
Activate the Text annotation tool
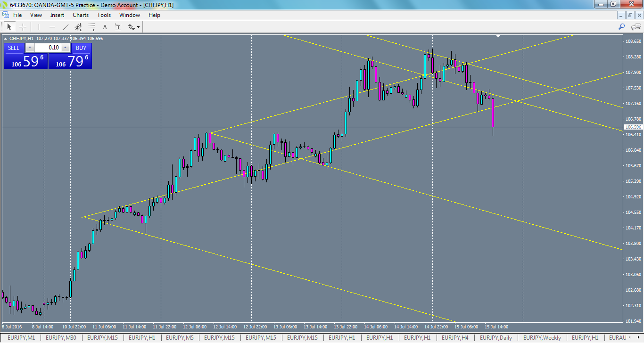pyautogui.click(x=105, y=27)
